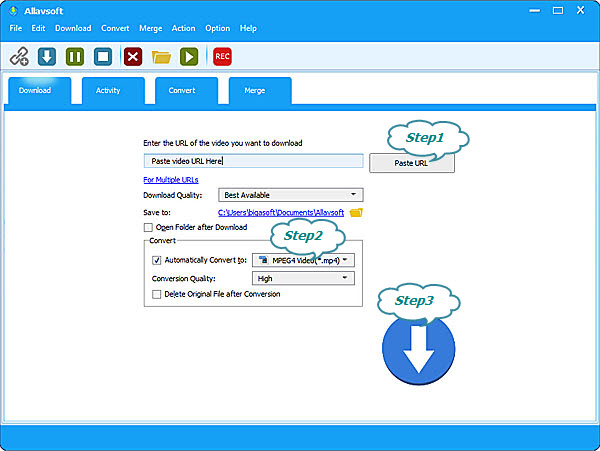Screen dimensions: 600x451
Task: Open the Edit menu
Action: 38,28
